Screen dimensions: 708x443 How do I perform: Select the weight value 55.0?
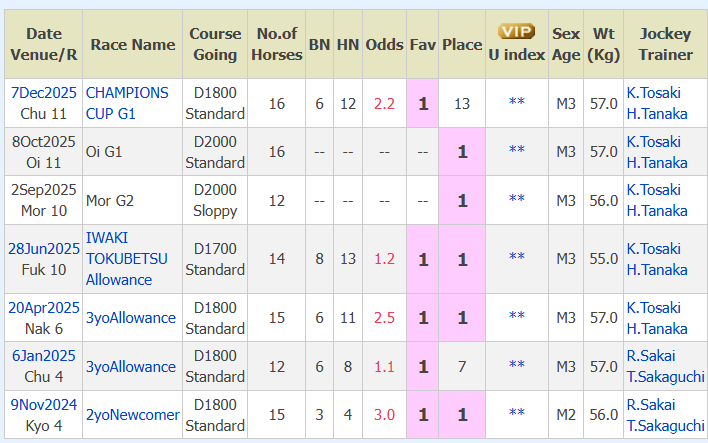604,259
